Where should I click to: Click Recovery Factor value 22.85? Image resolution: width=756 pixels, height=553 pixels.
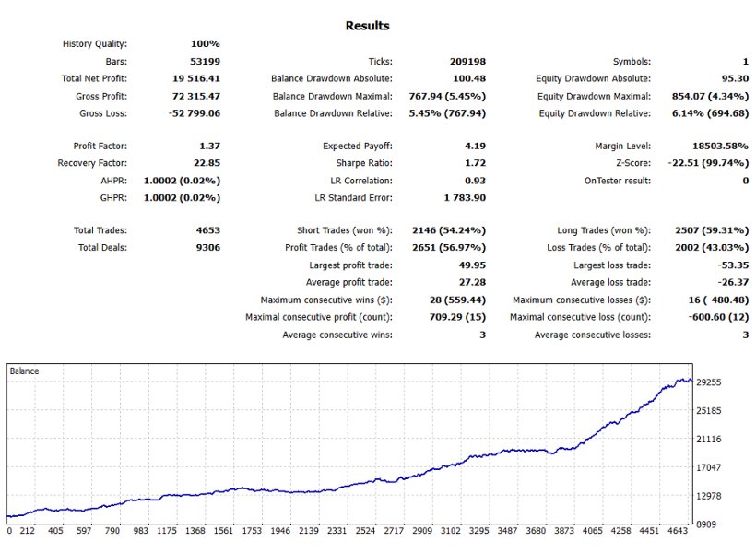[x=207, y=163]
